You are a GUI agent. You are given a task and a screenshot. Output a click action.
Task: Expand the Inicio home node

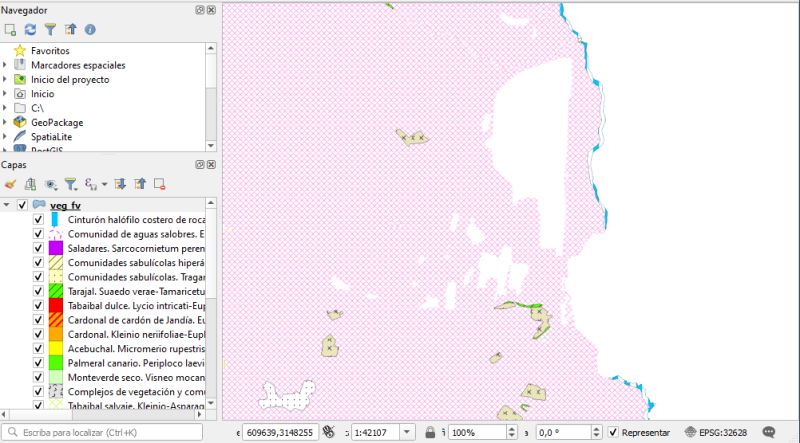coord(5,93)
